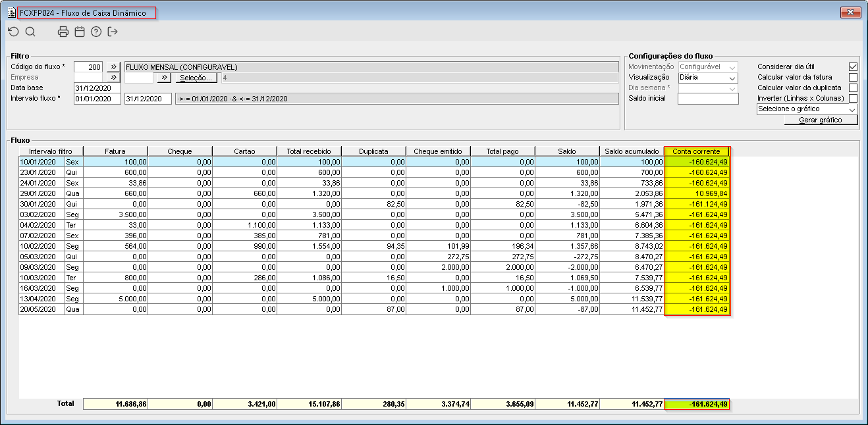Viewport: 868px width, 425px height.
Task: Select the row dated 29/01/2020
Action: pos(374,193)
